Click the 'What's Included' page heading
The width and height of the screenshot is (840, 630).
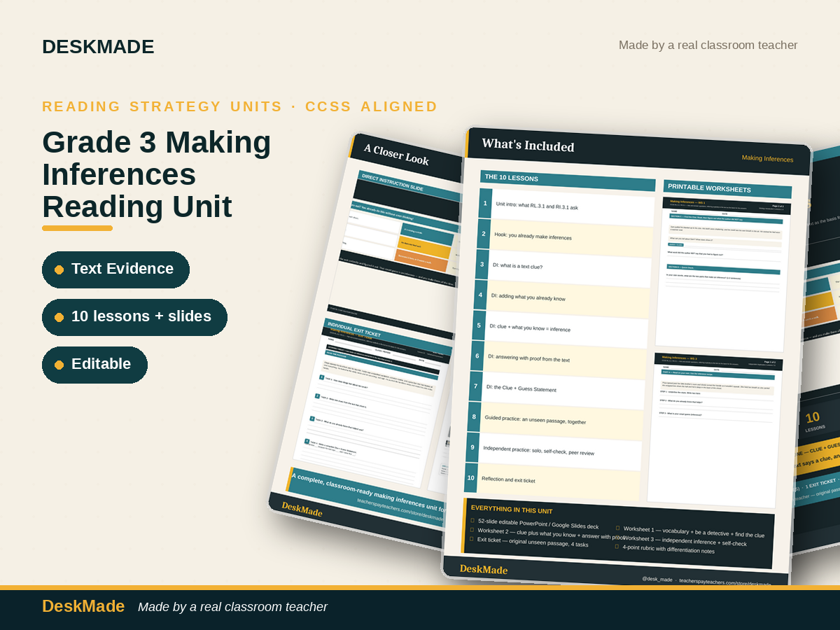coord(528,146)
